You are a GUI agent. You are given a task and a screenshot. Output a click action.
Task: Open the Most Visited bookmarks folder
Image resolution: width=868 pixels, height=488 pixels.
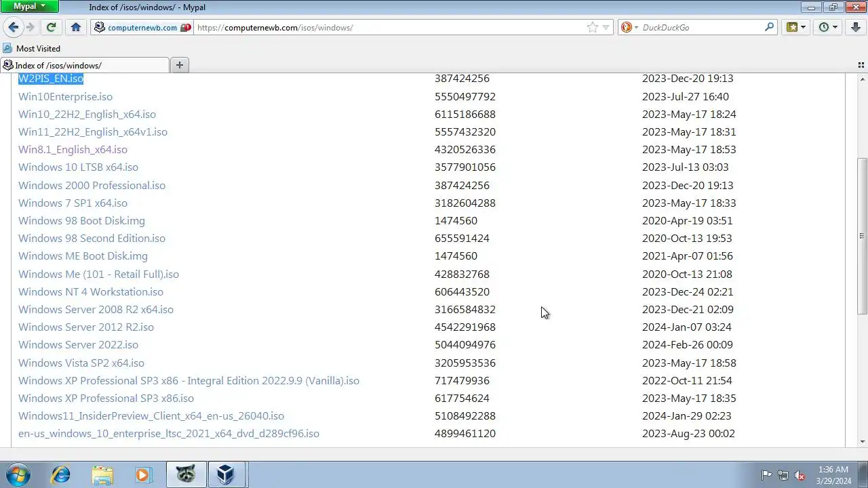point(32,49)
